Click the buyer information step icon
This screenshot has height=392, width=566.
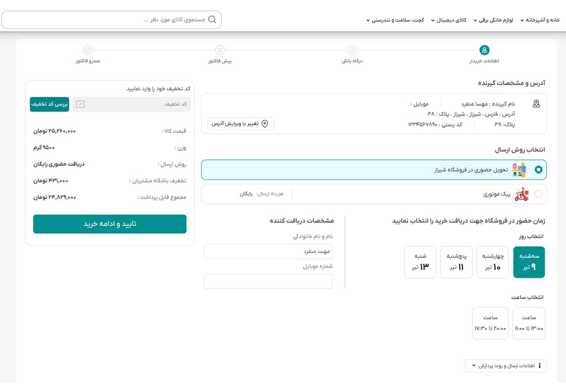coord(484,50)
